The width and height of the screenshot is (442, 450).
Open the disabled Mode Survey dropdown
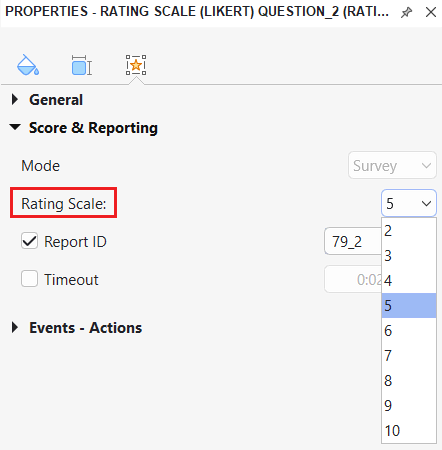[392, 165]
